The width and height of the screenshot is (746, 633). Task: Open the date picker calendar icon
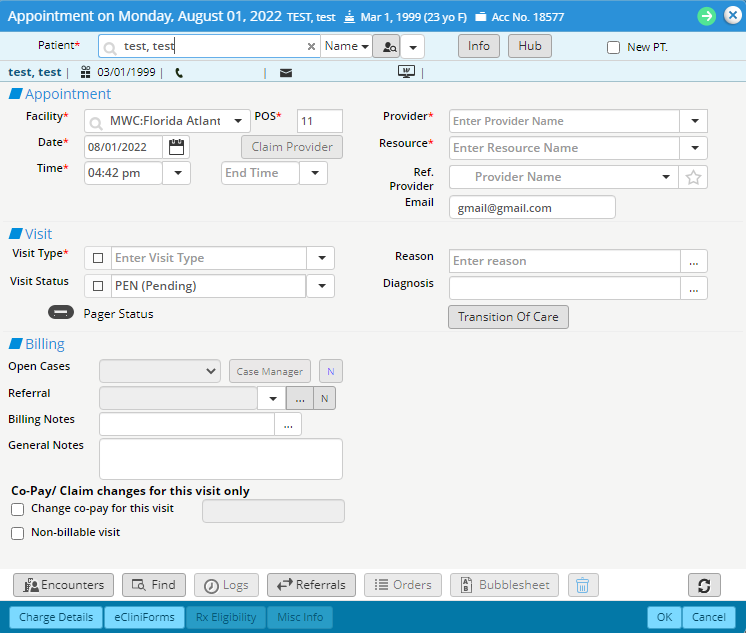(177, 147)
